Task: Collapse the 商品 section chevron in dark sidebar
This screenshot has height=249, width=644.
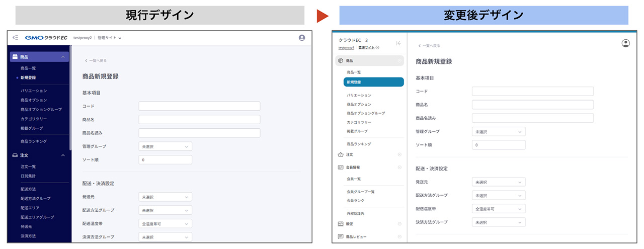Action: pyautogui.click(x=63, y=57)
